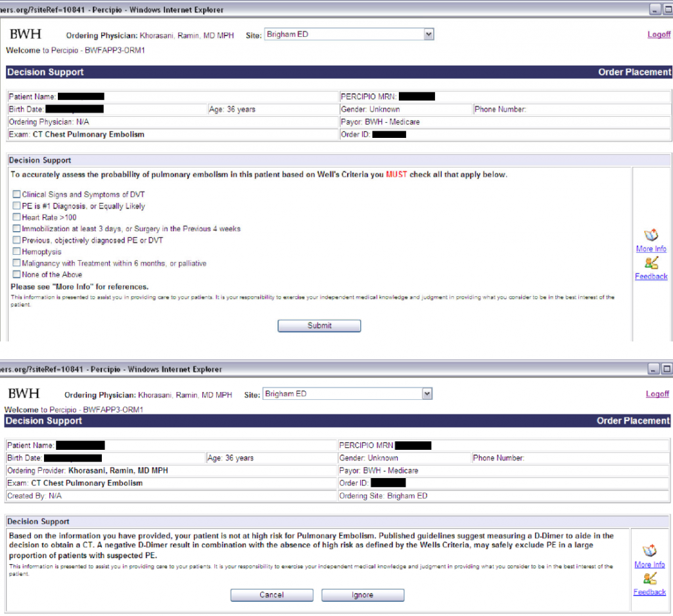Click the Logoff link in the Wells checklist window
Screen dimensions: 673x616
click(659, 34)
